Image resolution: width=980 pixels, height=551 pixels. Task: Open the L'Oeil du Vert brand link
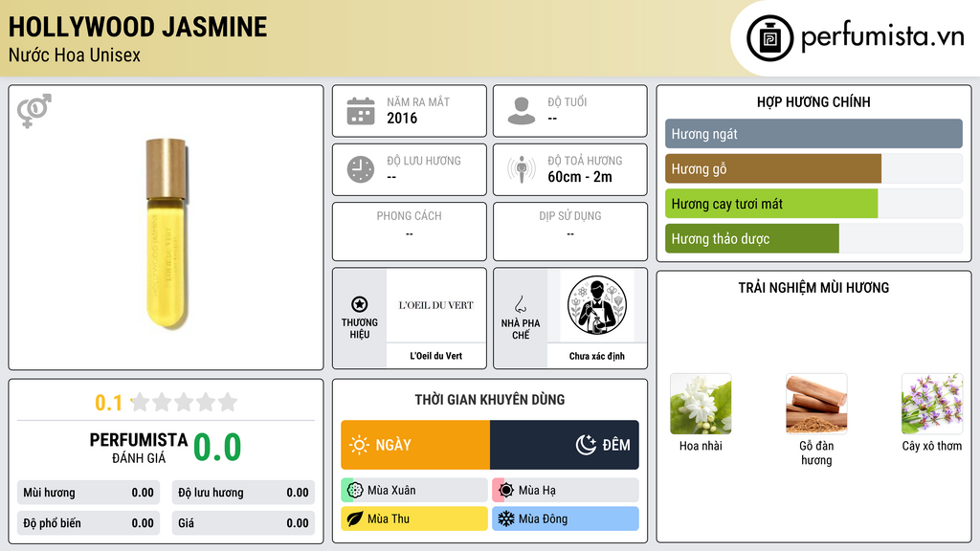click(x=436, y=356)
